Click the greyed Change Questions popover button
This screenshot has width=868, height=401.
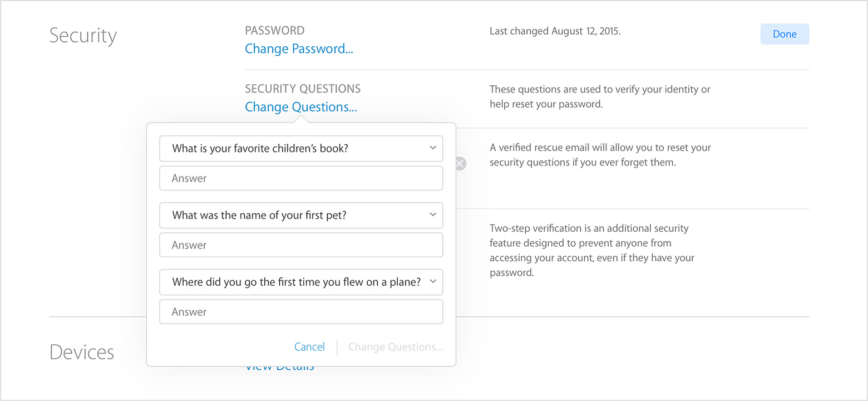(396, 347)
